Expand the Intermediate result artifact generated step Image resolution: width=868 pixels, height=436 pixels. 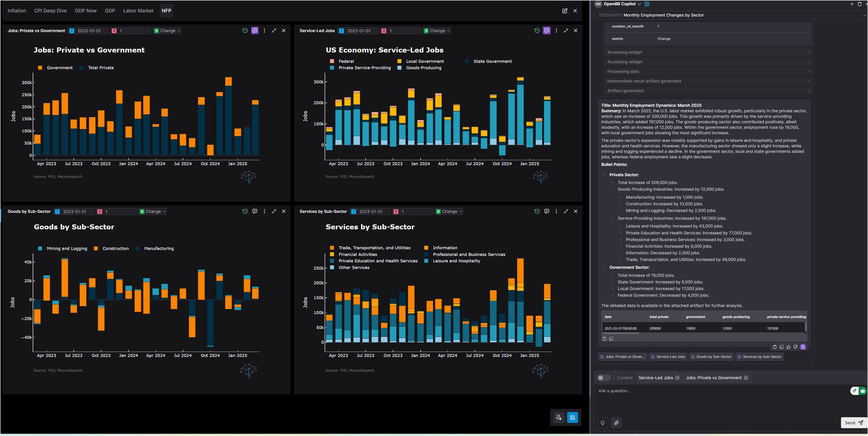pyautogui.click(x=708, y=81)
